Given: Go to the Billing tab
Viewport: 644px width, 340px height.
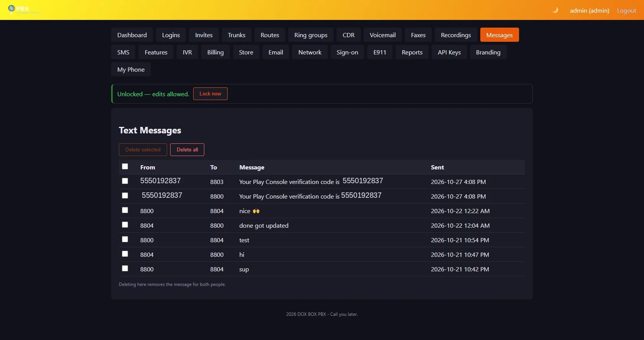Looking at the screenshot, I should click(215, 52).
